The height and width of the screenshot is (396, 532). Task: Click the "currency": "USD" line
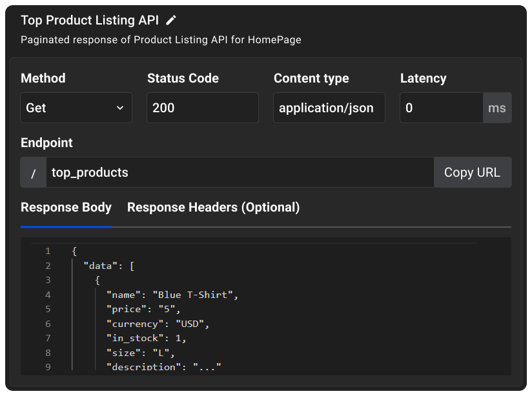(x=158, y=324)
